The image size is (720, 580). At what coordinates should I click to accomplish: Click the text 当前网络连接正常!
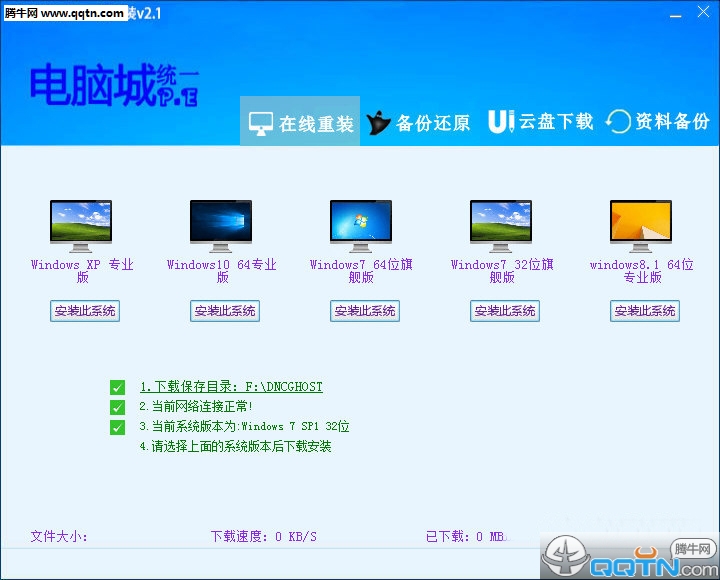[x=196, y=406]
